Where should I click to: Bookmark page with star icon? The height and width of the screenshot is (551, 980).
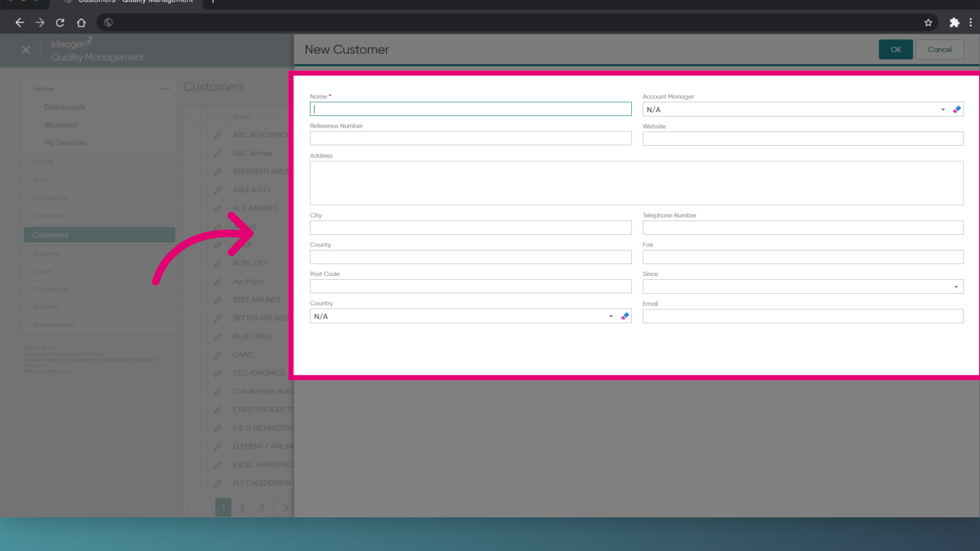928,22
